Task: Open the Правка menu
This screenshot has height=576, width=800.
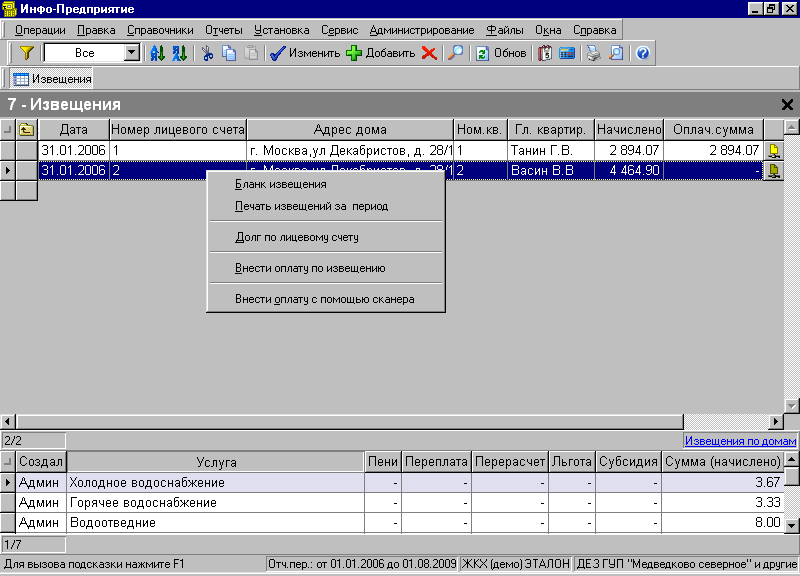Action: click(96, 30)
